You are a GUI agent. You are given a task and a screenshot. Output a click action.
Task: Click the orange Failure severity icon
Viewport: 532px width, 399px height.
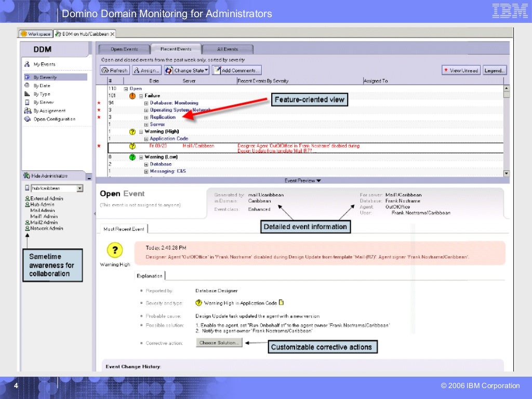click(132, 96)
